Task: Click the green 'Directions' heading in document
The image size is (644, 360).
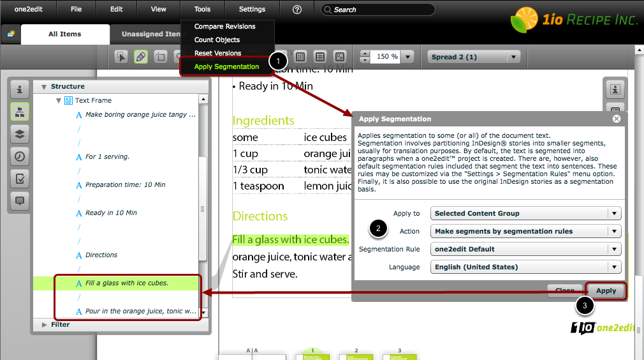Action: point(260,216)
